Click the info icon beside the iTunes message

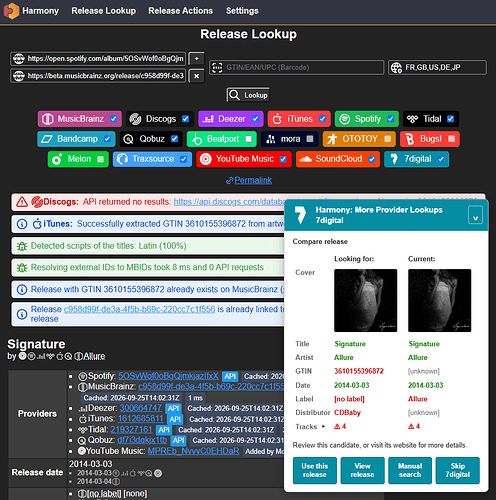point(22,224)
